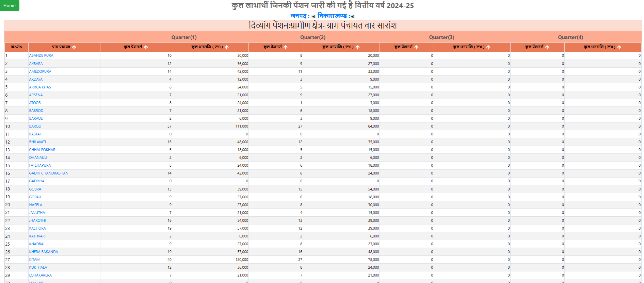Sort Quarter(1) कुल धनराशि arrow icon
Screen dimensions: 644x283
[x=227, y=47]
